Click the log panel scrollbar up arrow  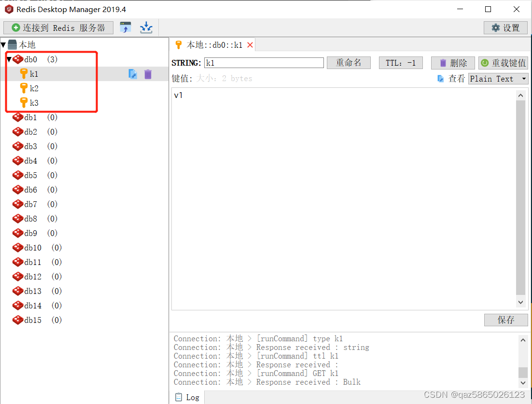click(x=523, y=340)
